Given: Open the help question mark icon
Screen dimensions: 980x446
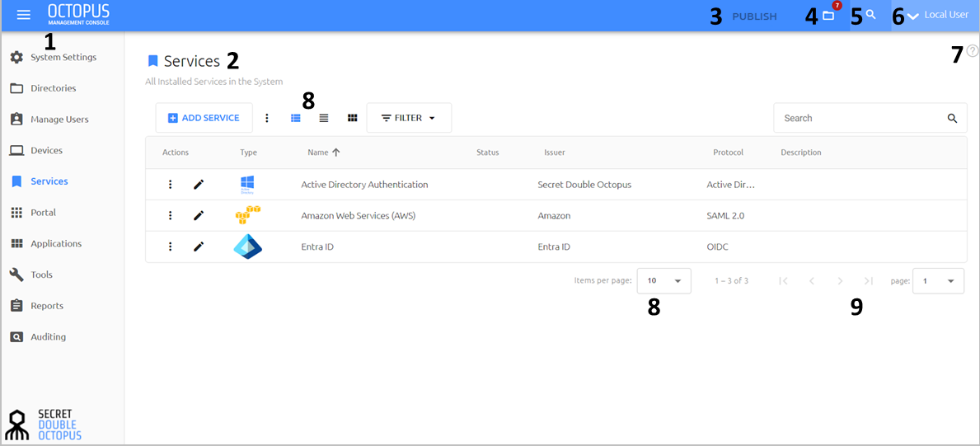Looking at the screenshot, I should click(x=973, y=51).
